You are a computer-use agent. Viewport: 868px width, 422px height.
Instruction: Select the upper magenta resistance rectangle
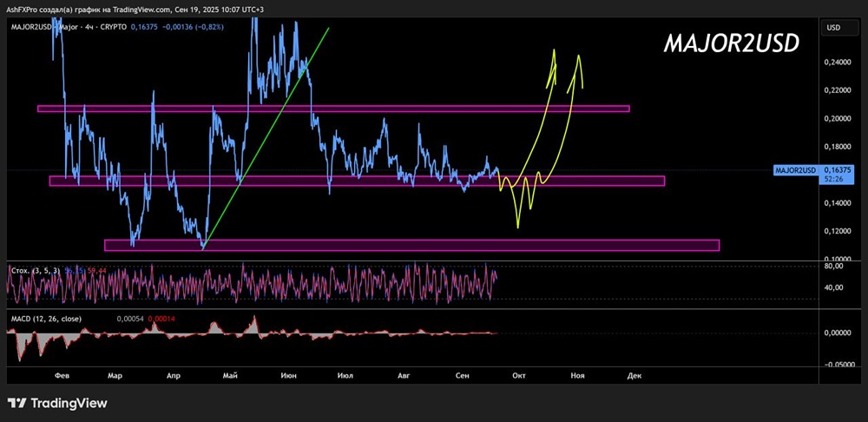pyautogui.click(x=333, y=109)
